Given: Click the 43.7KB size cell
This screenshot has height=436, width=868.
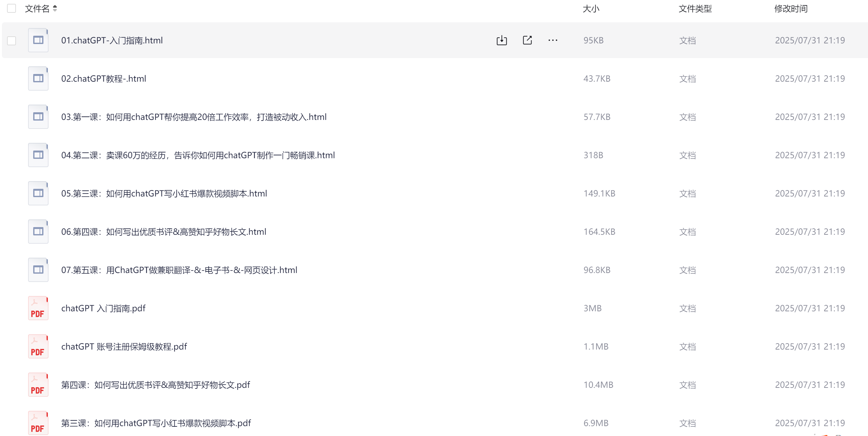Looking at the screenshot, I should [x=597, y=79].
